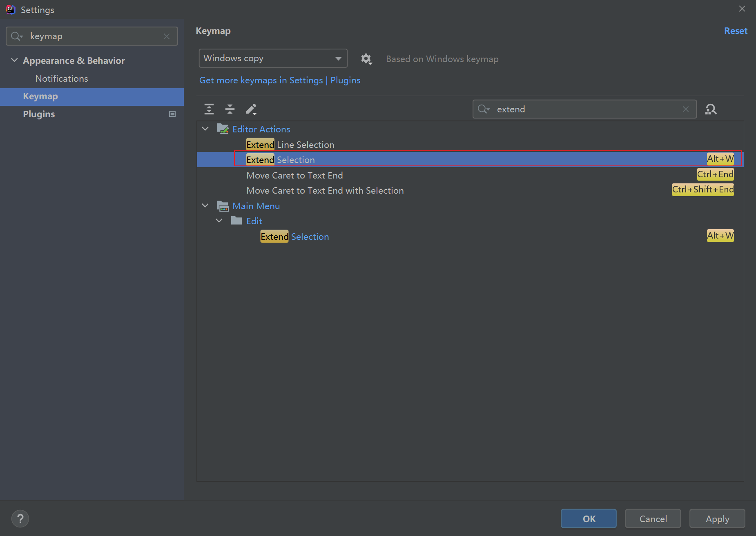Click the Editor Actions folder icon

tap(223, 129)
